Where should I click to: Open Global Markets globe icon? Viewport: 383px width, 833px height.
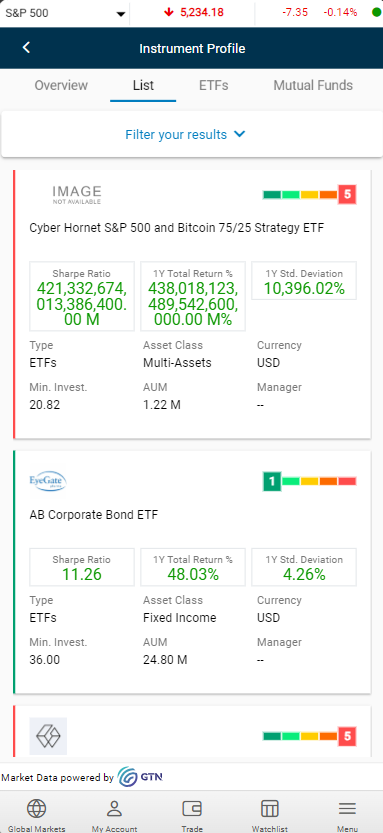[37, 809]
